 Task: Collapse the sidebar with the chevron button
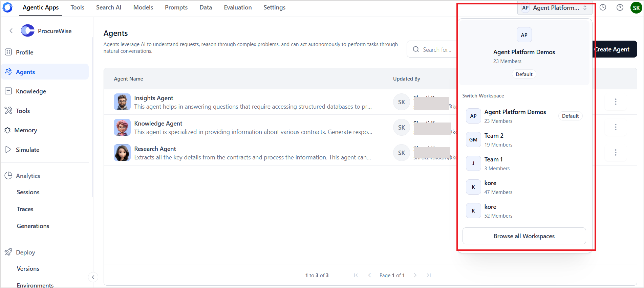93,277
